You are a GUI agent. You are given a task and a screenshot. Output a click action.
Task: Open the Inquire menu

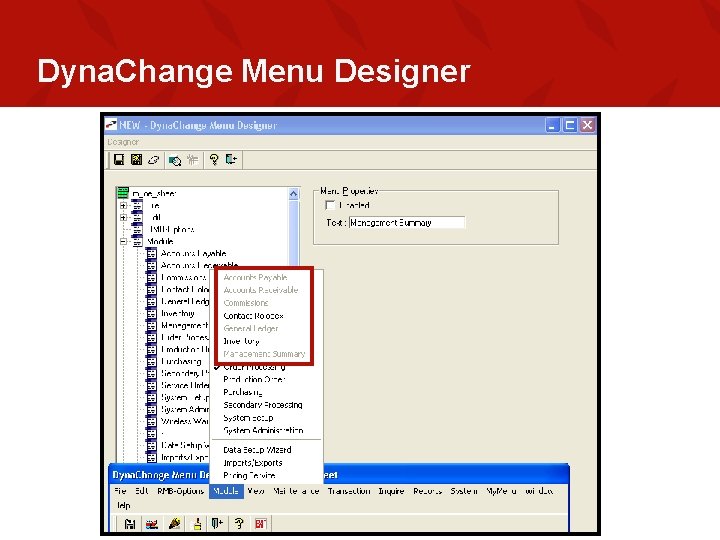pos(391,491)
